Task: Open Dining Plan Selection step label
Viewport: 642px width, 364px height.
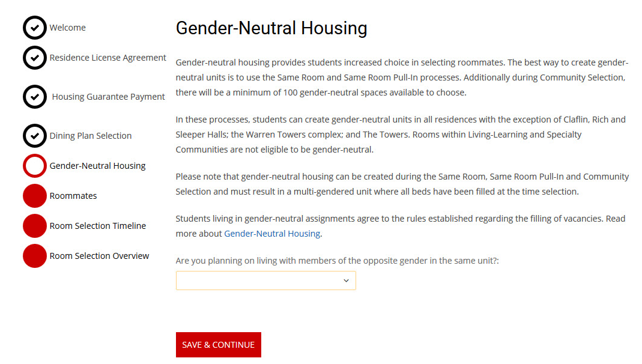Action: tap(91, 136)
